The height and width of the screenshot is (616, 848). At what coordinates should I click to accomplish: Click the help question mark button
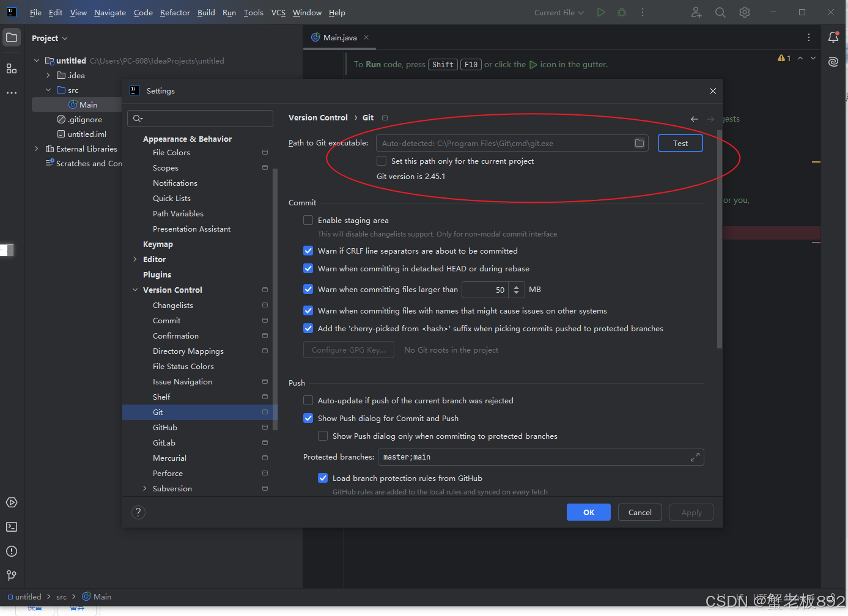click(x=139, y=512)
